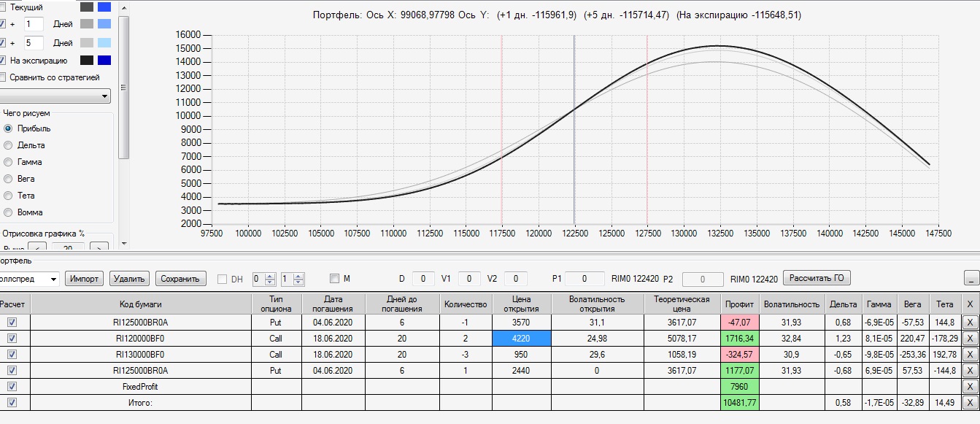
Task: Select the Вомма radio button
Action: point(9,212)
